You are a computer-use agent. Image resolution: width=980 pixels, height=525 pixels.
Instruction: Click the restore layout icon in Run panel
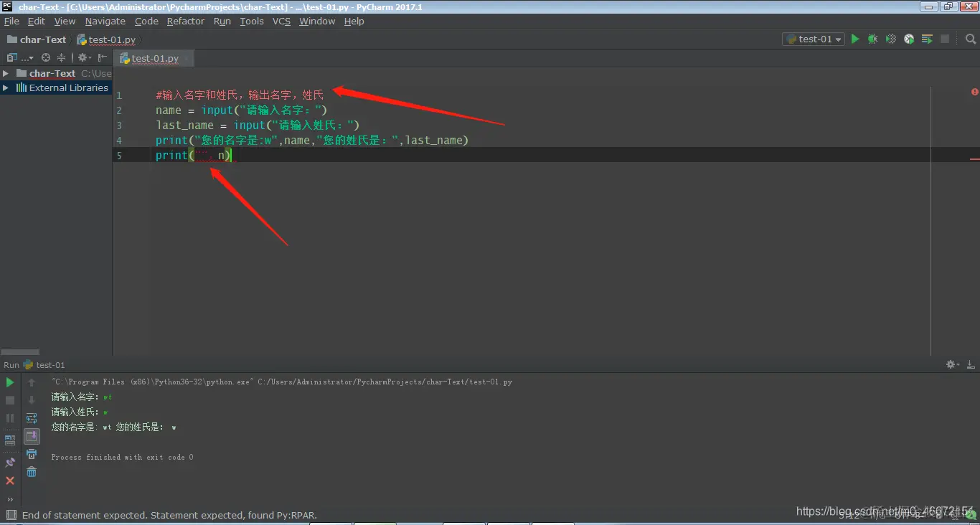point(10,440)
